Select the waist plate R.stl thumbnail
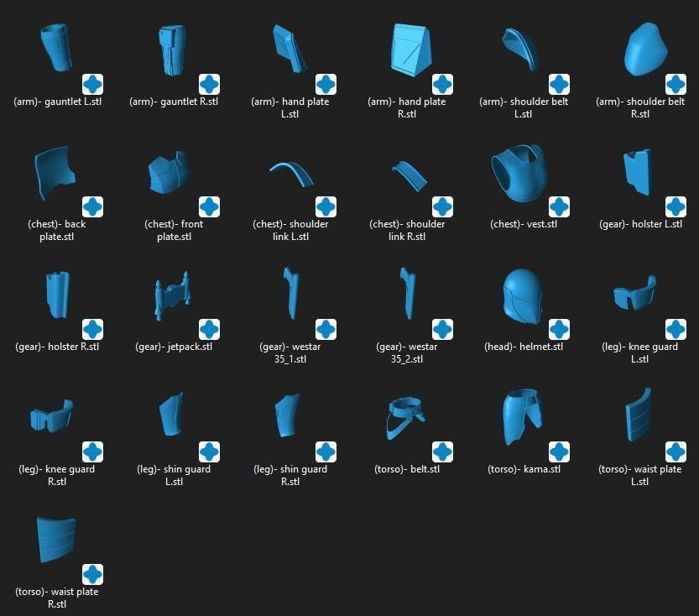This screenshot has height=616, width=699. (56, 540)
